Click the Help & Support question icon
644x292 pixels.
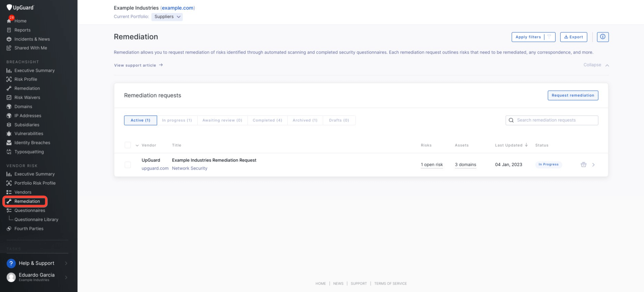tap(11, 263)
